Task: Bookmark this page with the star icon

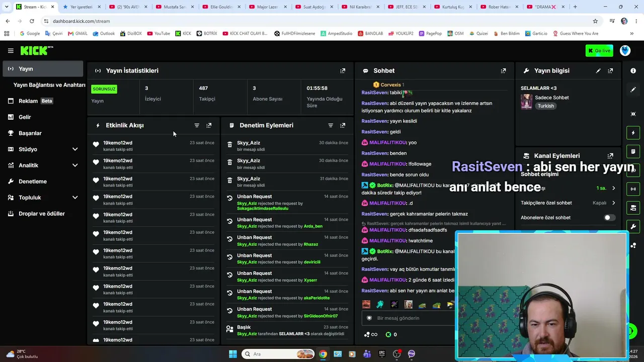Action: pos(595,21)
